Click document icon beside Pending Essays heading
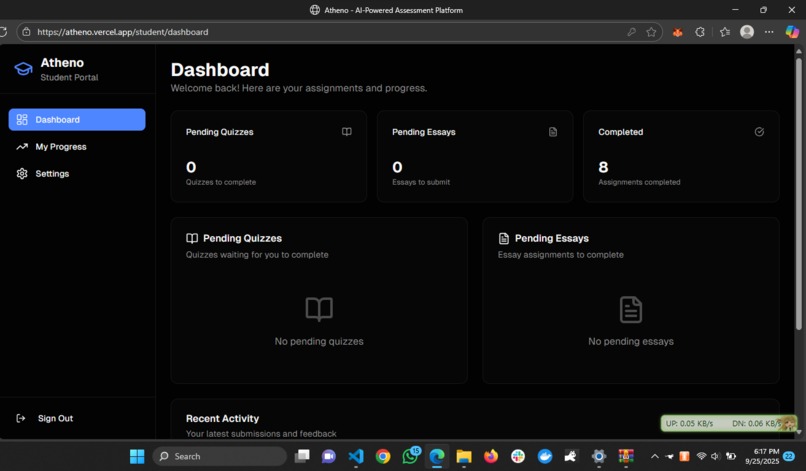Screen dimensions: 806x471 coord(504,238)
